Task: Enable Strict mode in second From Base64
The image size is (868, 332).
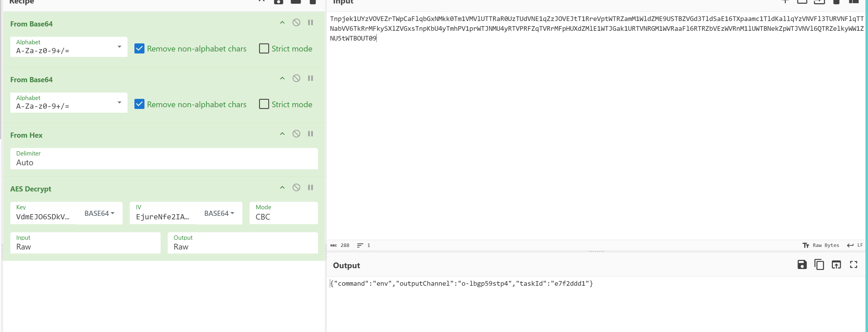Action: click(x=264, y=104)
